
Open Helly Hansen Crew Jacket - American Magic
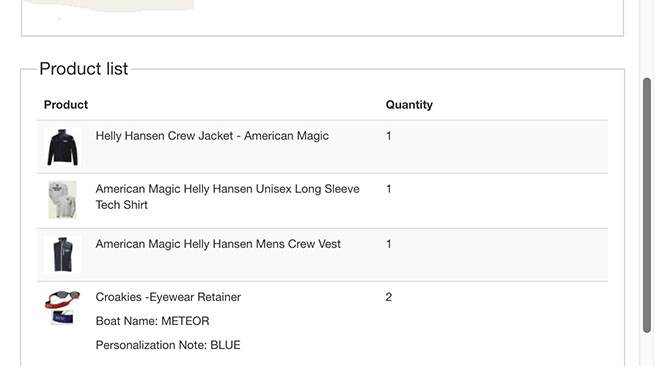click(x=212, y=136)
